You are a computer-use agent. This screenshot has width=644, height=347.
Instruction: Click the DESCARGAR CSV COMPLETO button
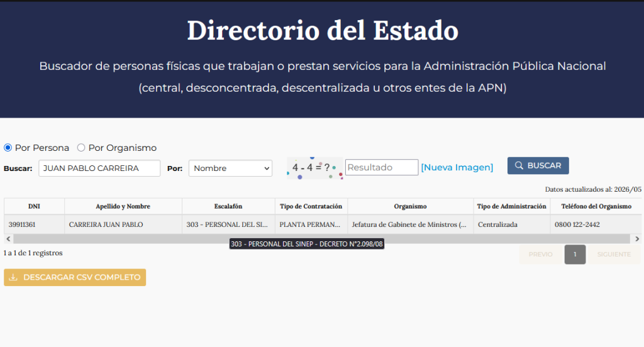point(75,277)
